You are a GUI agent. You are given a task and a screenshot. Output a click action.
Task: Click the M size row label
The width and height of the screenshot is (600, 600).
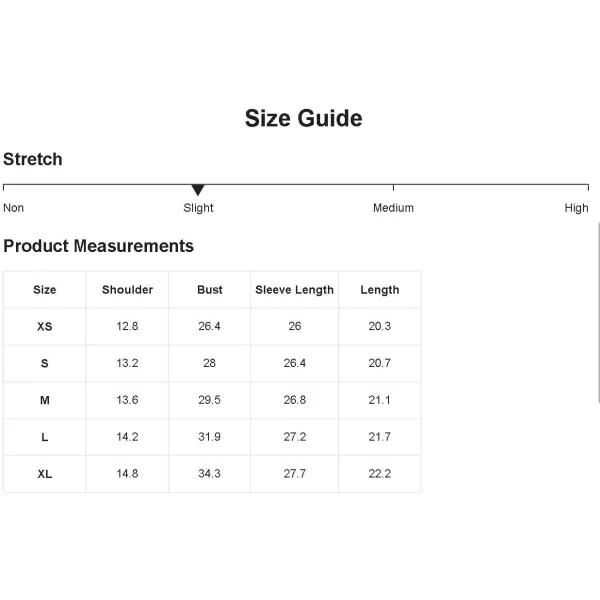point(45,400)
